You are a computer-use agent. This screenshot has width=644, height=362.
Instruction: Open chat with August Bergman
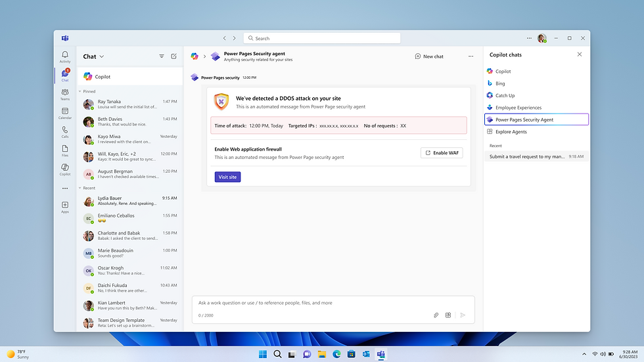click(130, 174)
